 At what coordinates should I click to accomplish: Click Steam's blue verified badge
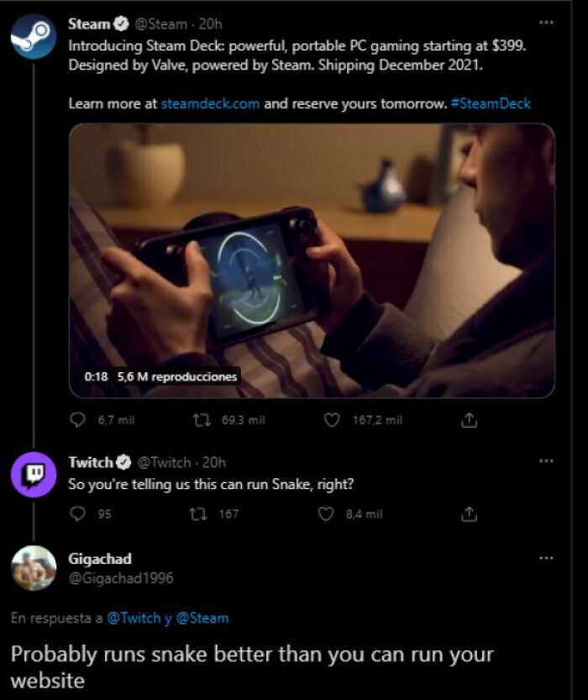120,22
